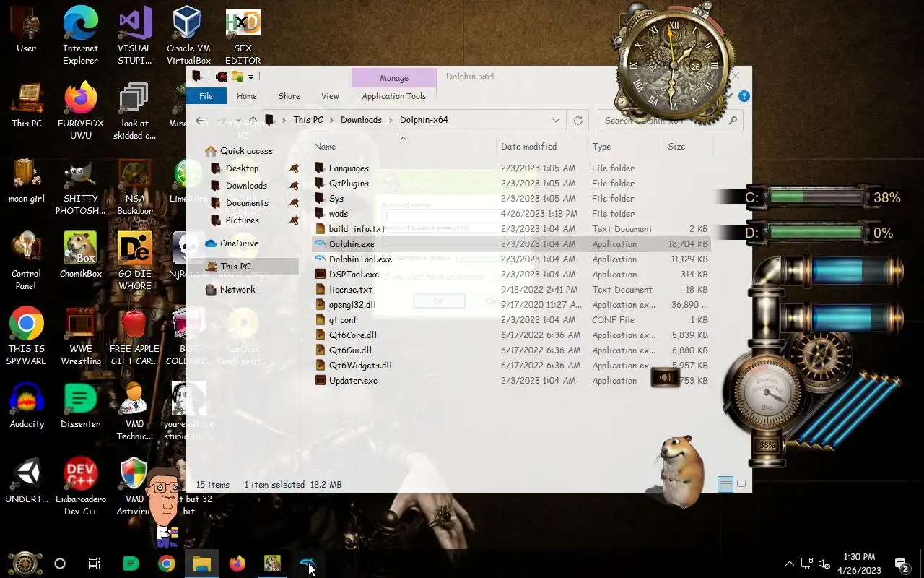The width and height of the screenshot is (924, 578).
Task: Launch Oracle VM VirtualBox from desktop
Action: pos(188,36)
